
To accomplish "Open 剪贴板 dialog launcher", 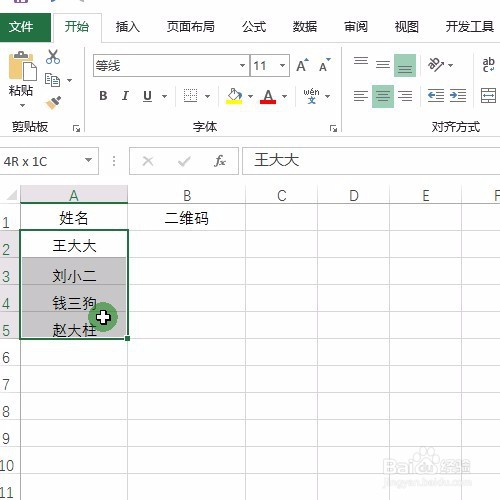I will (x=76, y=128).
